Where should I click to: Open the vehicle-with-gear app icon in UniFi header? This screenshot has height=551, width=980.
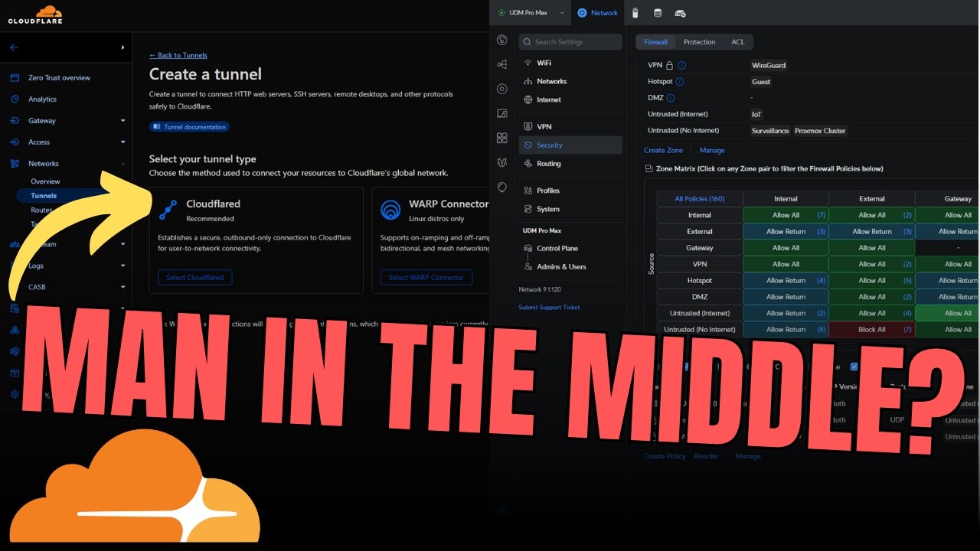(x=680, y=13)
